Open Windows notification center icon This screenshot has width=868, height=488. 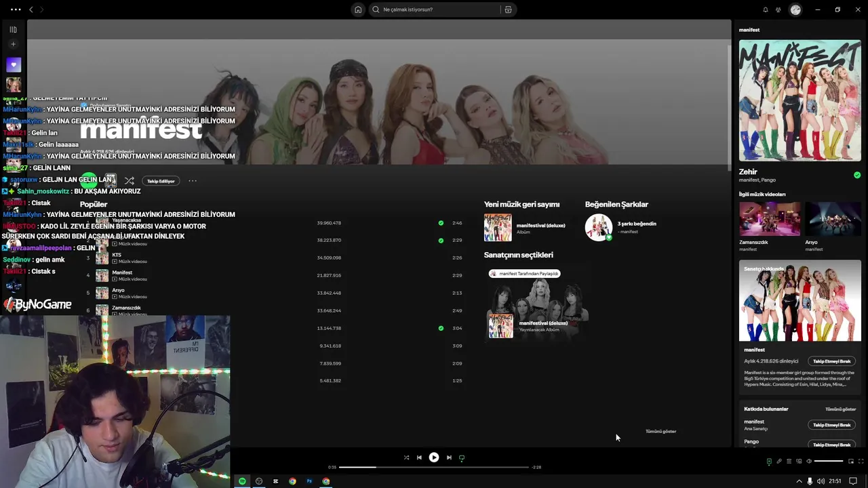coord(854,481)
